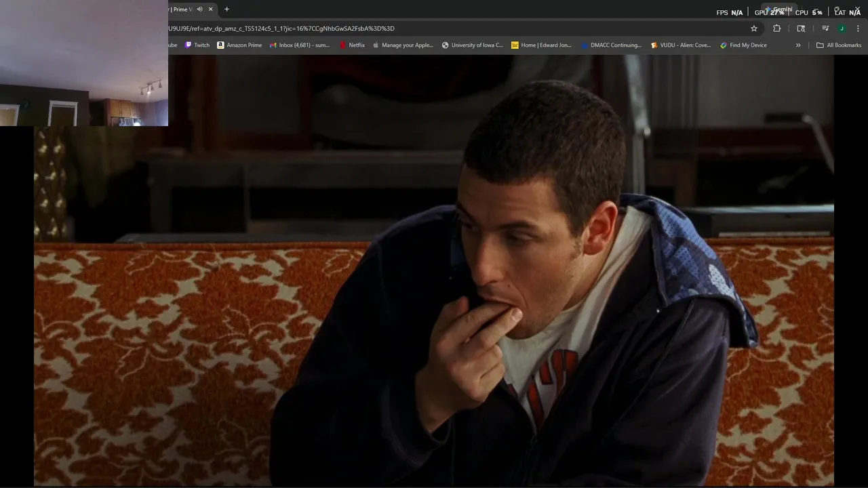Click the CPU 5% overlay readout
Image resolution: width=868 pixels, height=488 pixels.
(809, 13)
